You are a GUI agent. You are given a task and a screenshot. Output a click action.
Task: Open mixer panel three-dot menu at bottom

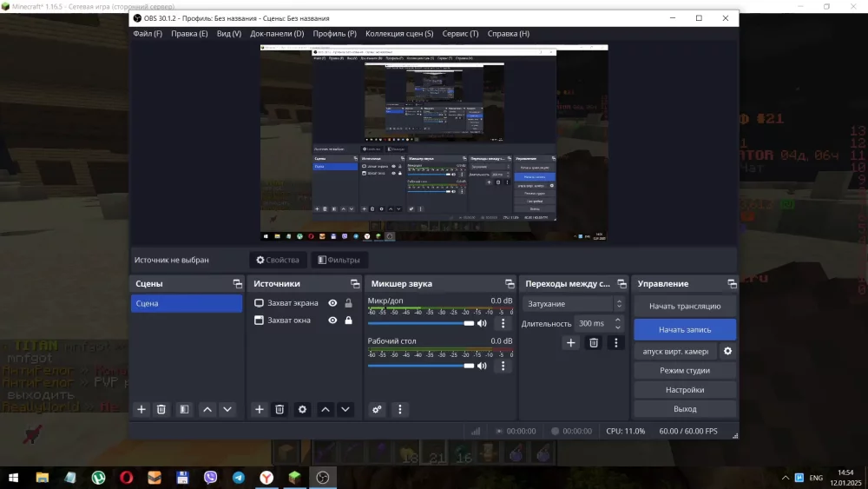point(400,409)
